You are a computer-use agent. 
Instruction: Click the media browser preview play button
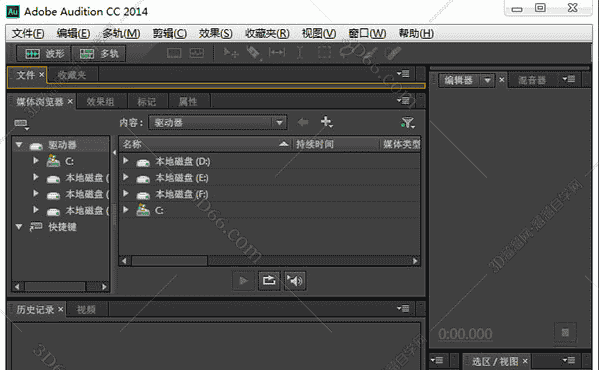tap(243, 281)
